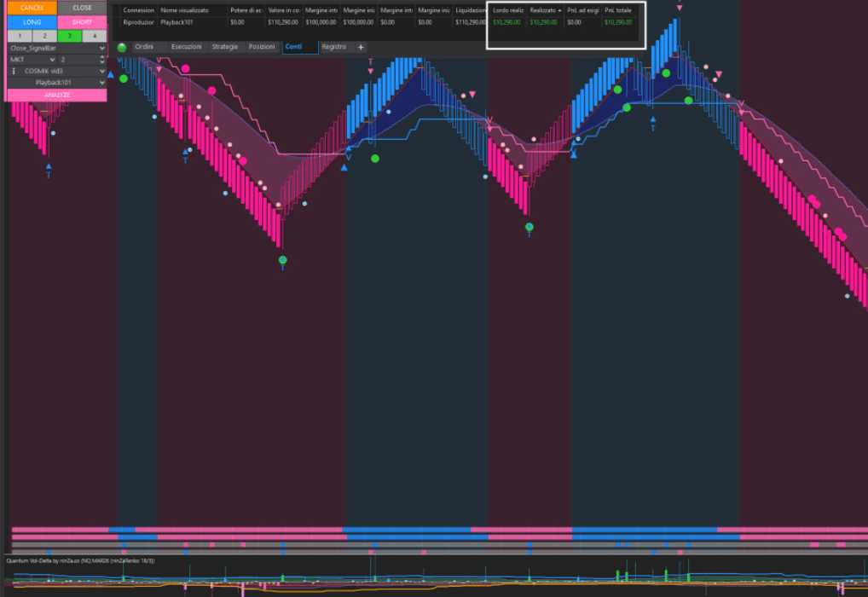This screenshot has width=868, height=597.
Task: Switch to the Strategie tab
Action: tap(225, 47)
